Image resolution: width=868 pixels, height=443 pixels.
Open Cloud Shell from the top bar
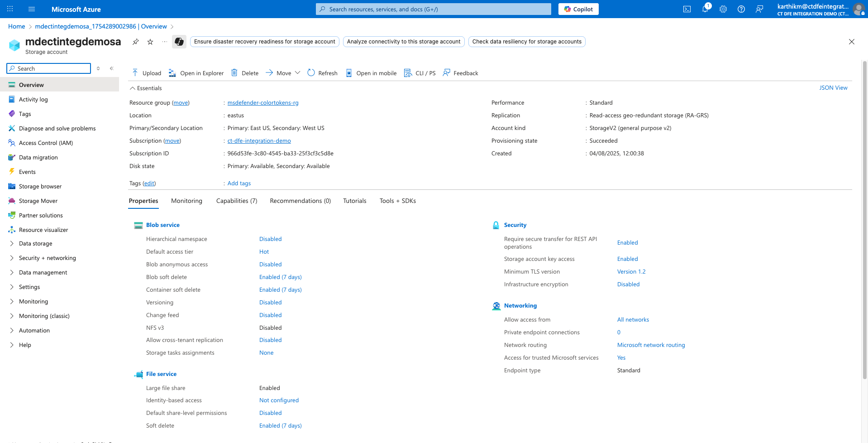click(687, 9)
